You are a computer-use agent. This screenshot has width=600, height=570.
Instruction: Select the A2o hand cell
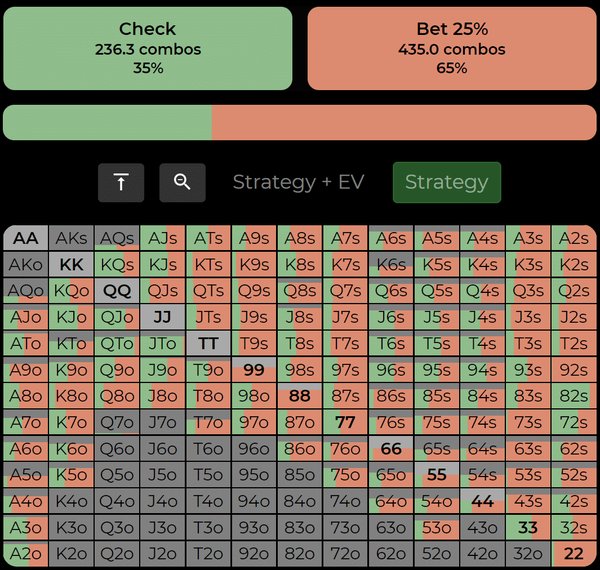(26, 554)
